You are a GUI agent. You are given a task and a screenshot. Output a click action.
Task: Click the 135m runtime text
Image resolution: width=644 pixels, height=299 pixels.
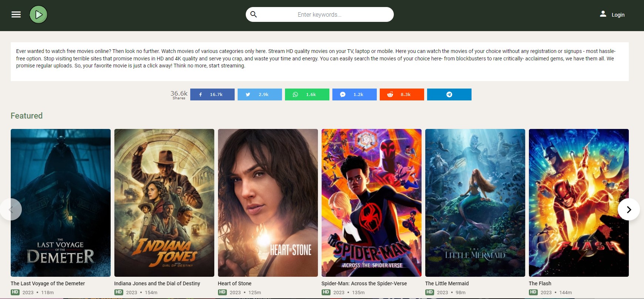click(x=358, y=292)
